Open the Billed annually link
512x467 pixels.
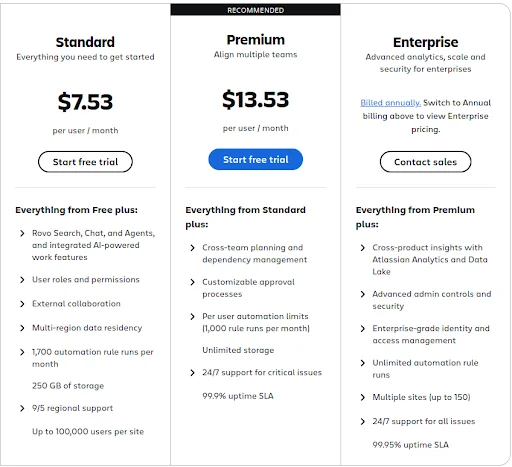point(390,103)
